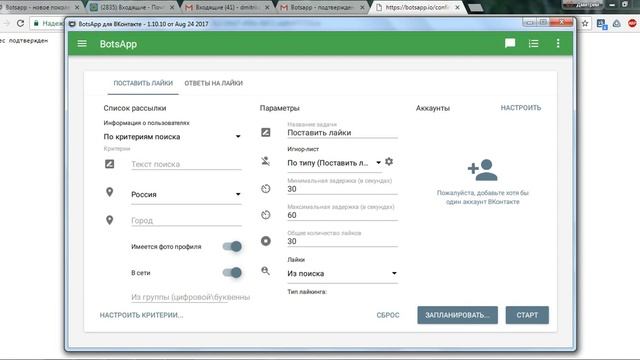This screenshot has height=360, width=640.
Task: Switch to 'Ответы на лайки' tab
Action: pos(213,83)
